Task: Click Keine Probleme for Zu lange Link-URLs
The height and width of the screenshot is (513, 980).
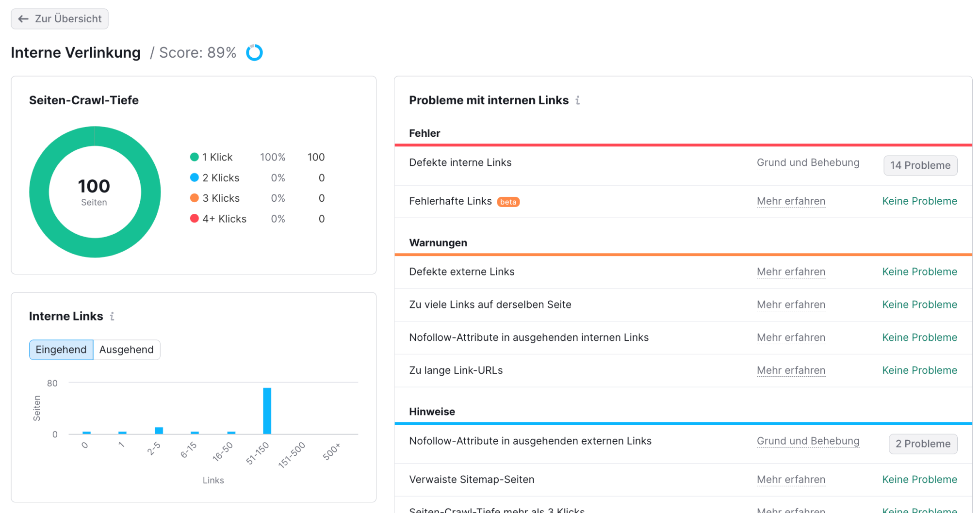Action: [x=919, y=370]
